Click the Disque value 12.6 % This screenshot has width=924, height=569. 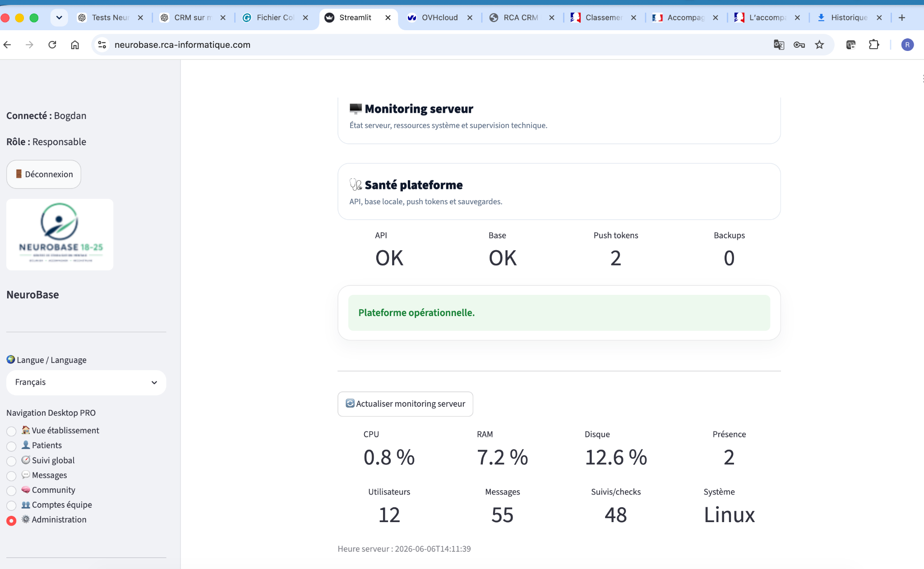[x=616, y=457]
